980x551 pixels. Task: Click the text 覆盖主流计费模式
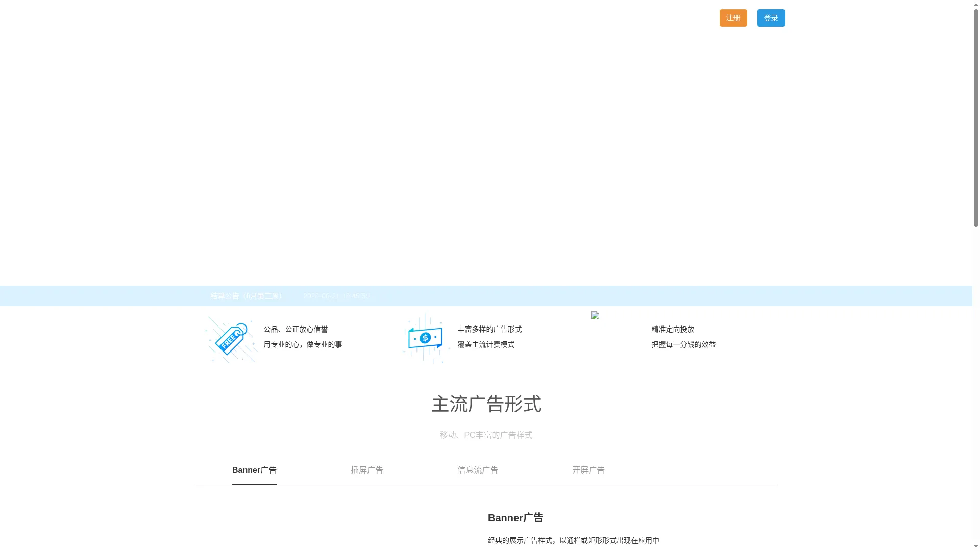[486, 345]
